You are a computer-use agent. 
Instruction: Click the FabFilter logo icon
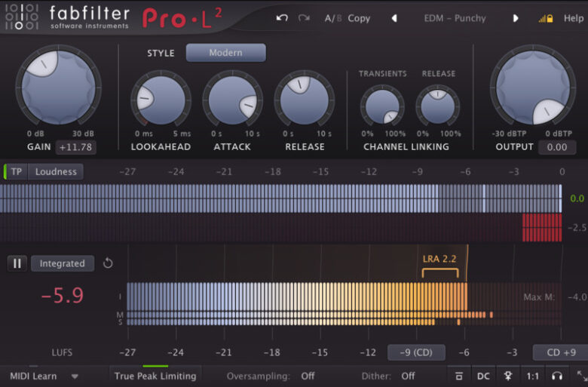pyautogui.click(x=22, y=17)
